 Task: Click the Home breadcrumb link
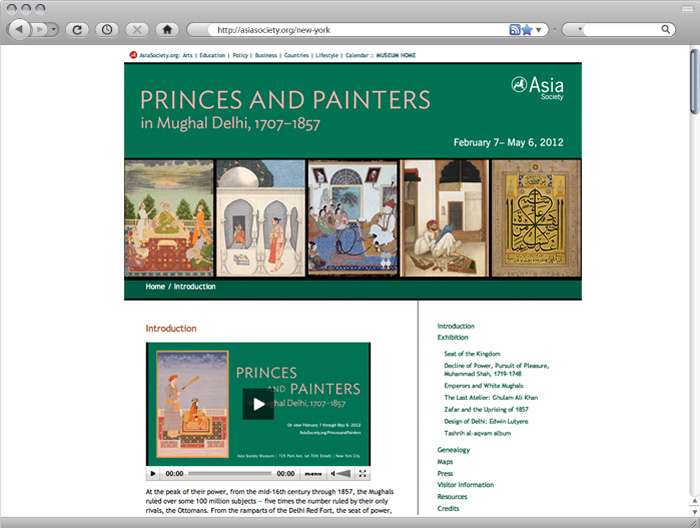[x=155, y=287]
